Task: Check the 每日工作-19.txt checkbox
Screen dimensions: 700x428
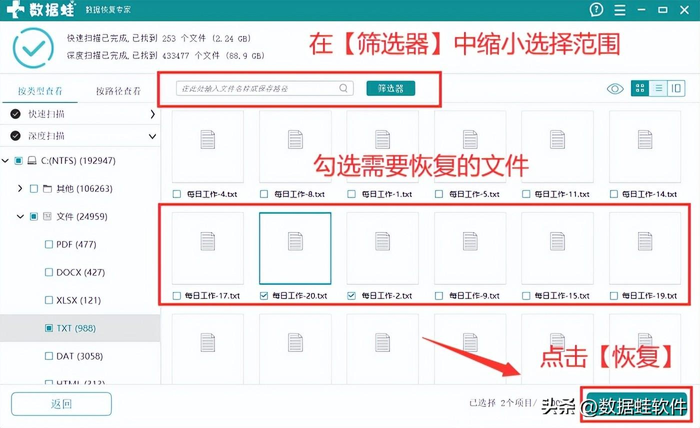Action: [x=614, y=295]
